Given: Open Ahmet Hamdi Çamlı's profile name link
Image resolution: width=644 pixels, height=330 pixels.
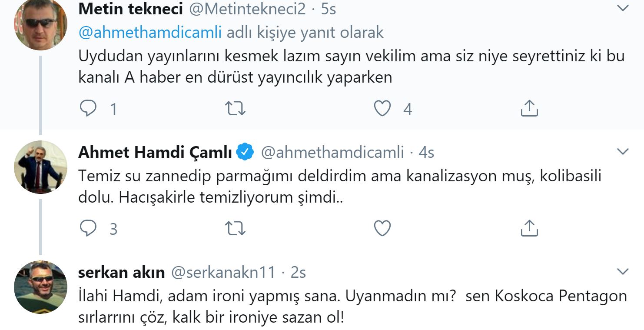Looking at the screenshot, I should (x=155, y=152).
